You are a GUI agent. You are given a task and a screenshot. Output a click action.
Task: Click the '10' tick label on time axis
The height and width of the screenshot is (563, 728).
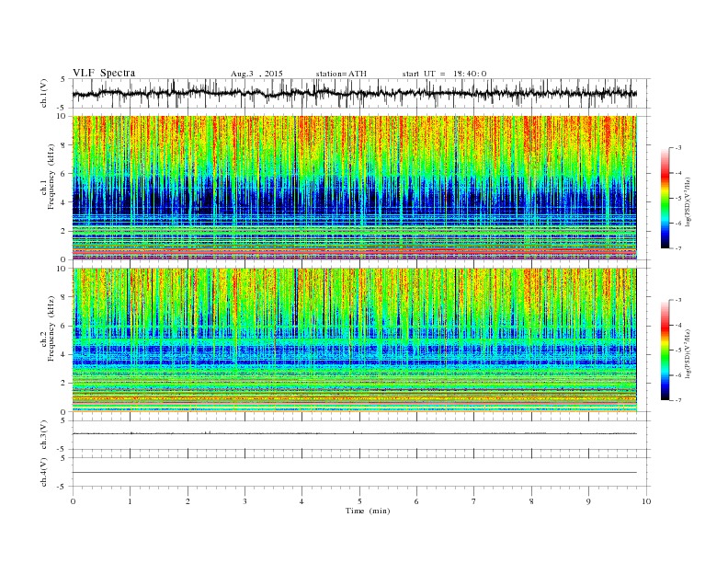(646, 501)
